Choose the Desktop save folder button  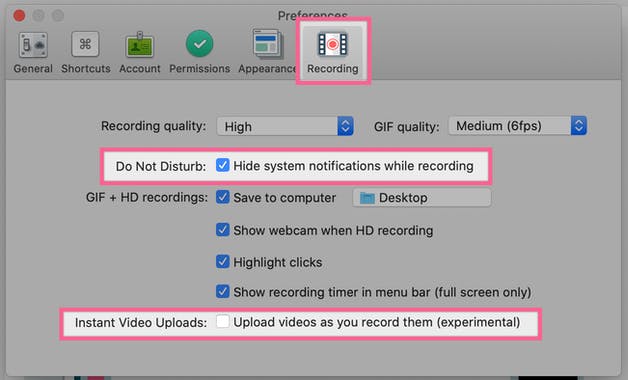tap(422, 197)
